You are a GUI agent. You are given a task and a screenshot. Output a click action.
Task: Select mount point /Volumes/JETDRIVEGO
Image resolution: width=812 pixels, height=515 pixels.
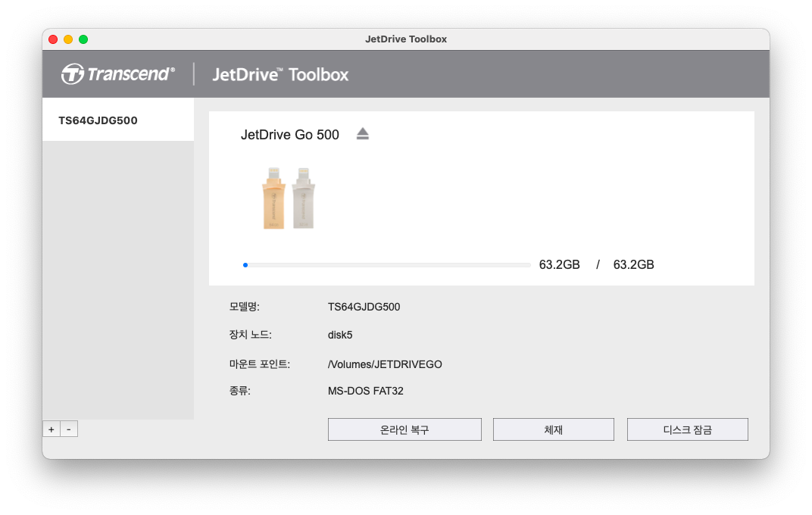tap(385, 364)
